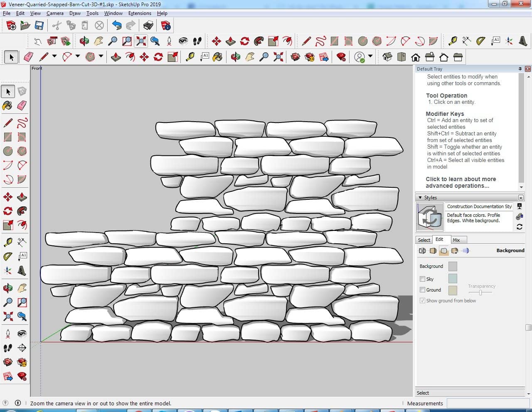
Task: Select the Axes tool in the Construction toolbar
Action: (x=509, y=41)
